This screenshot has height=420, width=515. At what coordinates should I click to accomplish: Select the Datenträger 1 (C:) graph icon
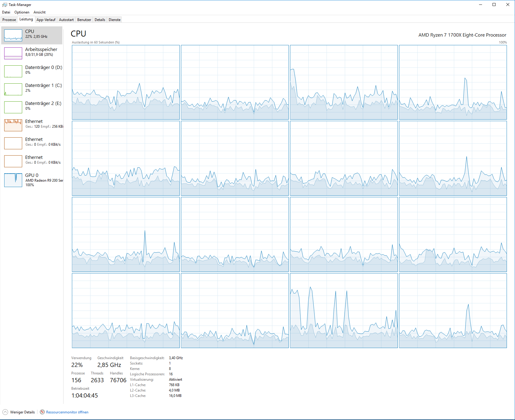(13, 89)
